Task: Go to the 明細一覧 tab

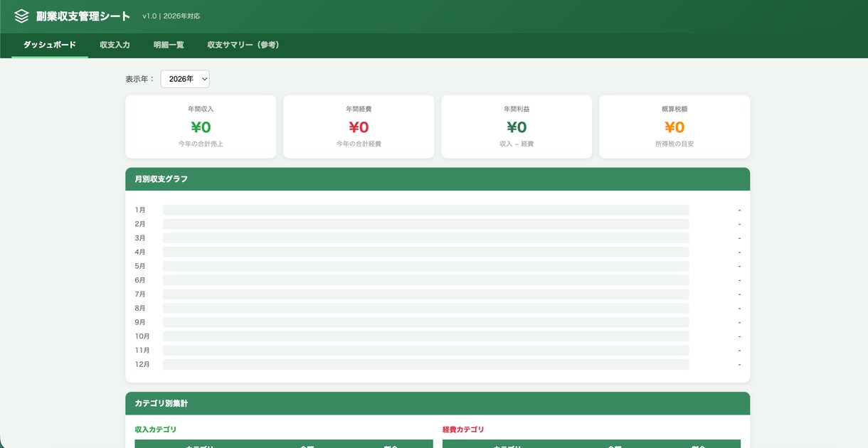Action: 169,45
